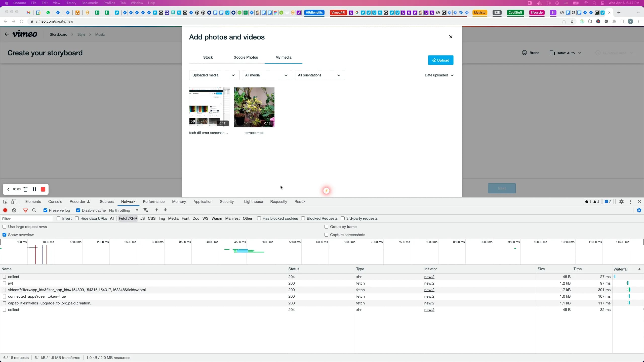Open network conditions wifi icon
Image resolution: width=644 pixels, height=362 pixels.
145,210
